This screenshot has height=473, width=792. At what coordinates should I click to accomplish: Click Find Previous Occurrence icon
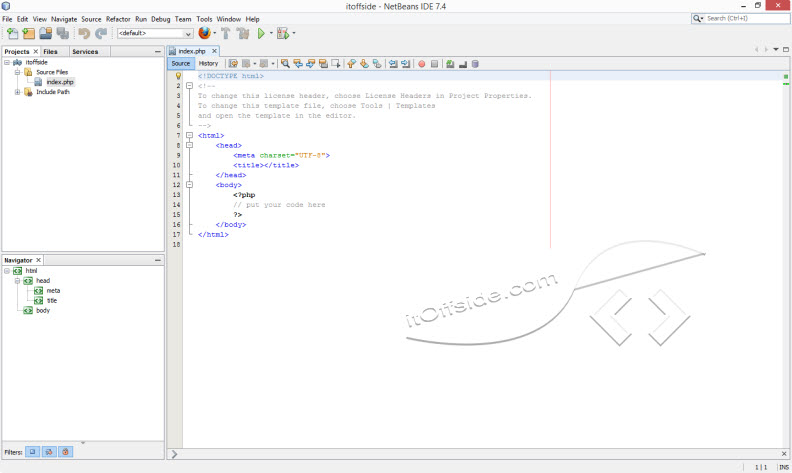click(298, 64)
